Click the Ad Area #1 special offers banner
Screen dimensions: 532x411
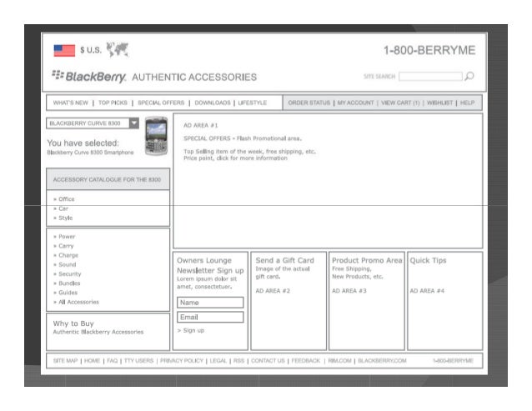click(x=328, y=181)
